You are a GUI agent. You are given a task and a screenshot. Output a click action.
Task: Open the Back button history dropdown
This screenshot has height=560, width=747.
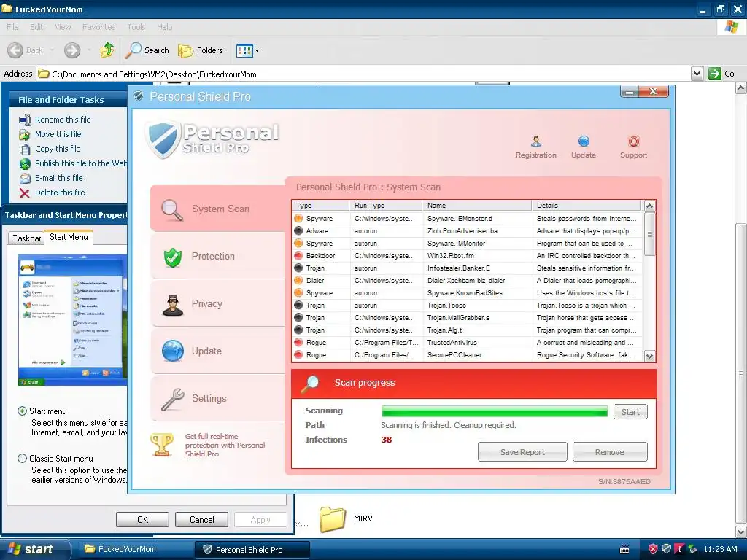coord(52,50)
